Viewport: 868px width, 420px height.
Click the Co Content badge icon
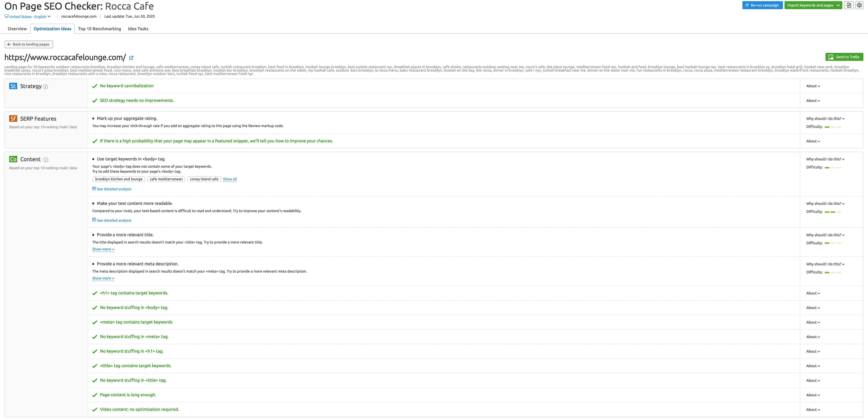(x=13, y=159)
